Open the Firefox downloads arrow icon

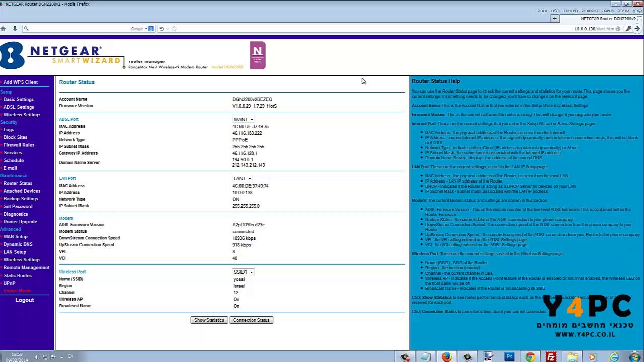15,29
